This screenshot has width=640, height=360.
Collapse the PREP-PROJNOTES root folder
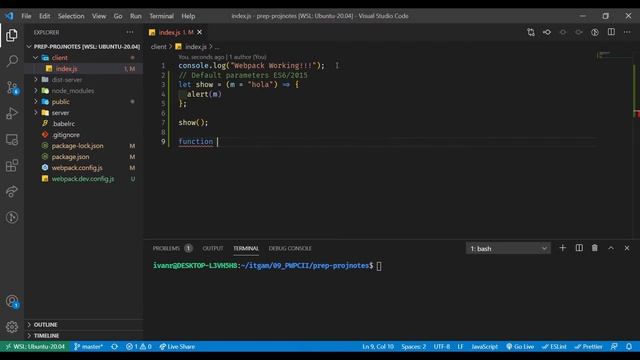pos(83,47)
